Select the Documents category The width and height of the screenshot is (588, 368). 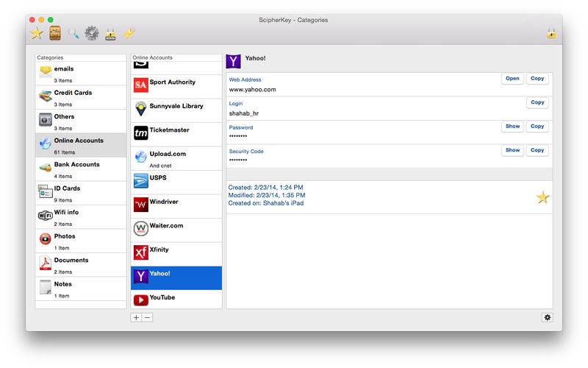pyautogui.click(x=81, y=265)
